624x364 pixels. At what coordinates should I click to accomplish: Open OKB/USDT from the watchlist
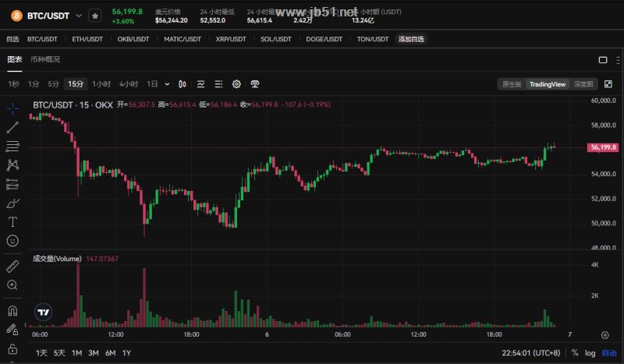click(x=133, y=39)
